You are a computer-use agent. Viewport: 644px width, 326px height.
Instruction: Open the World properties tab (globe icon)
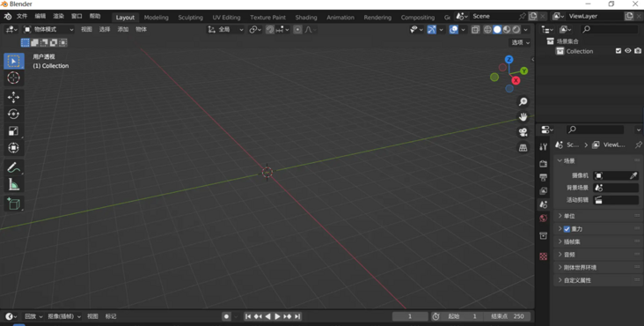coord(544,218)
